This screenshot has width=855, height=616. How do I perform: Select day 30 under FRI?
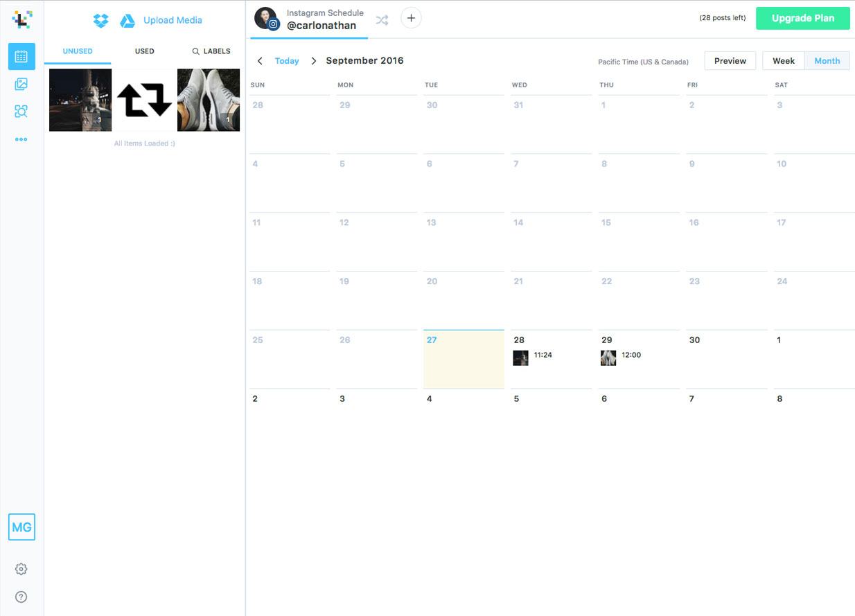coord(726,360)
